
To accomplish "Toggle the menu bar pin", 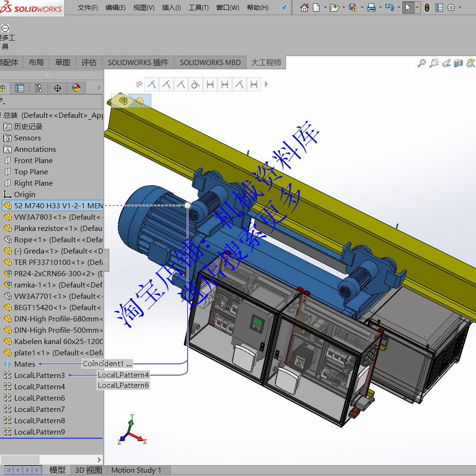I will (284, 8).
